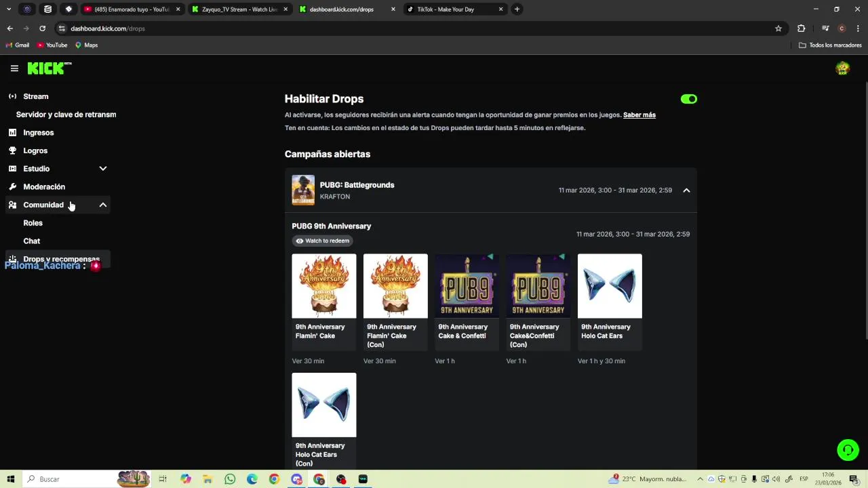868x488 pixels.
Task: Open the site info icon in address bar
Action: point(62,28)
